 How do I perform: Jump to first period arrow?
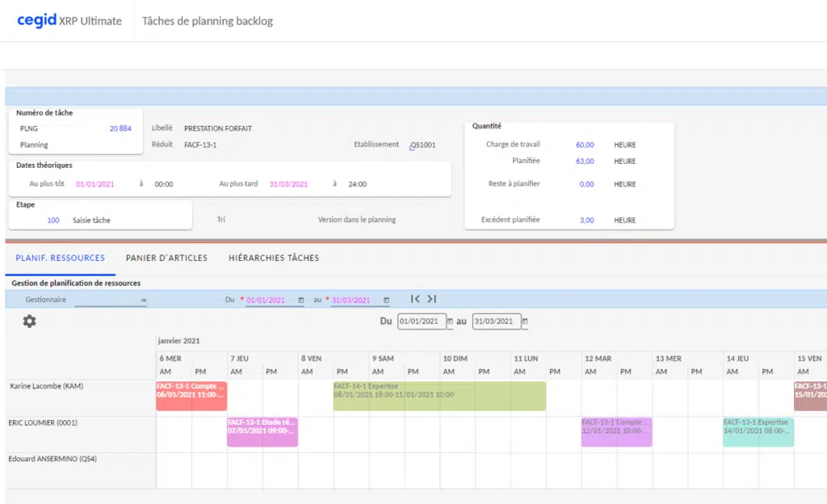click(x=415, y=300)
